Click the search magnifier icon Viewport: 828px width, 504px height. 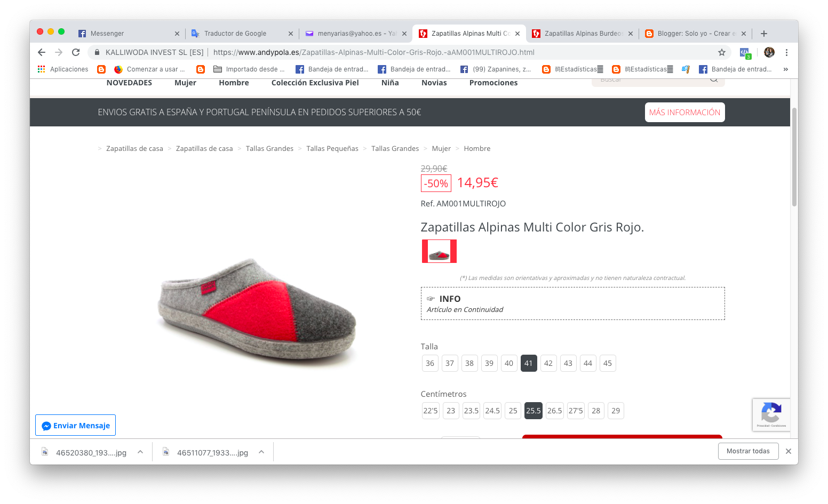pyautogui.click(x=714, y=80)
